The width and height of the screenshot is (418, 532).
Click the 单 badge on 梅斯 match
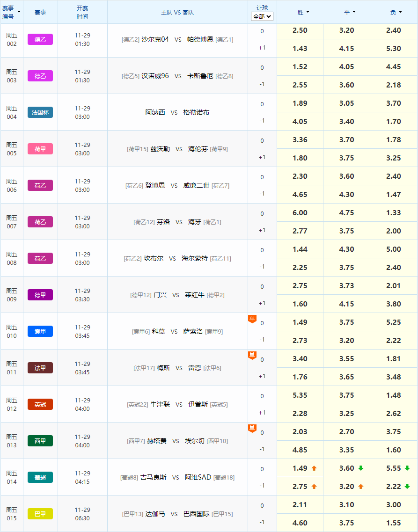point(252,356)
